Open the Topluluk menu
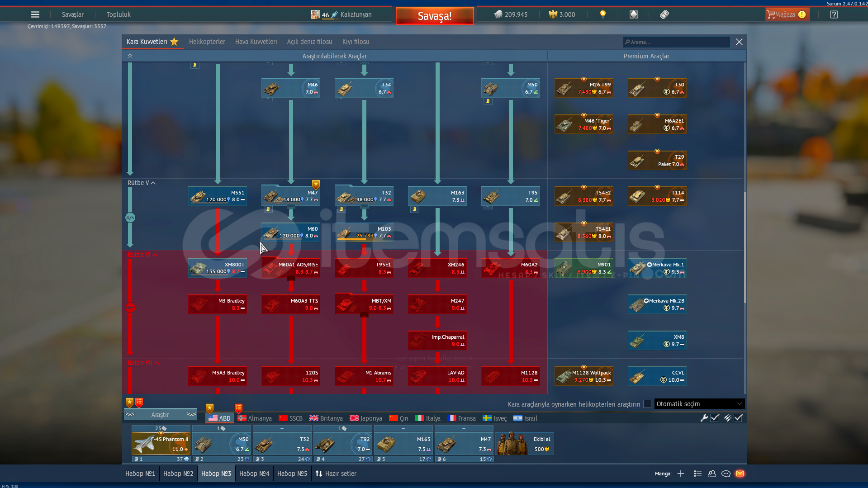Viewport: 868px width, 488px height. pos(119,14)
